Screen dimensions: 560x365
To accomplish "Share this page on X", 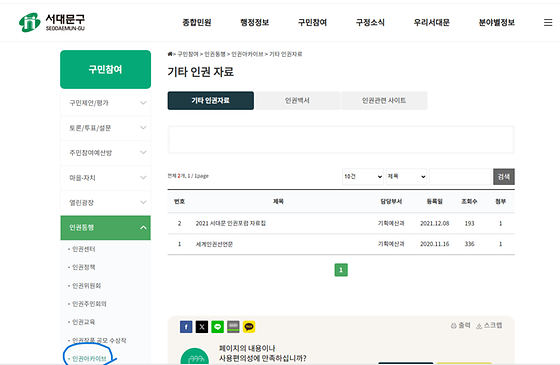I will [x=202, y=327].
